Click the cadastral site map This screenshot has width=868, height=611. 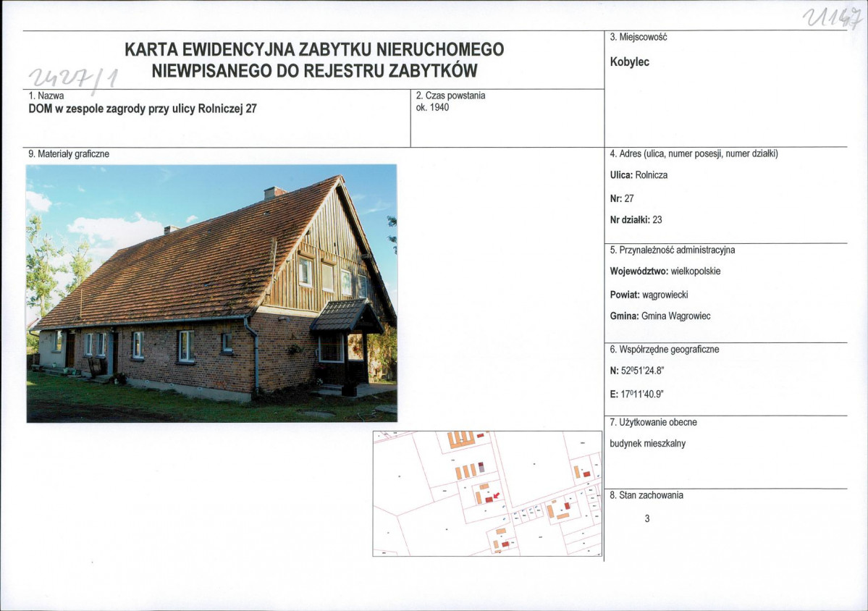point(488,494)
